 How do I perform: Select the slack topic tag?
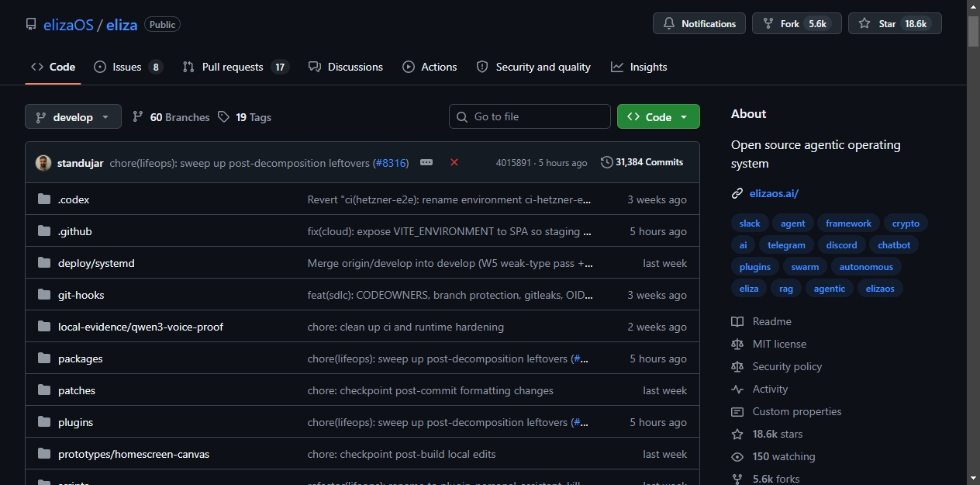pos(750,223)
